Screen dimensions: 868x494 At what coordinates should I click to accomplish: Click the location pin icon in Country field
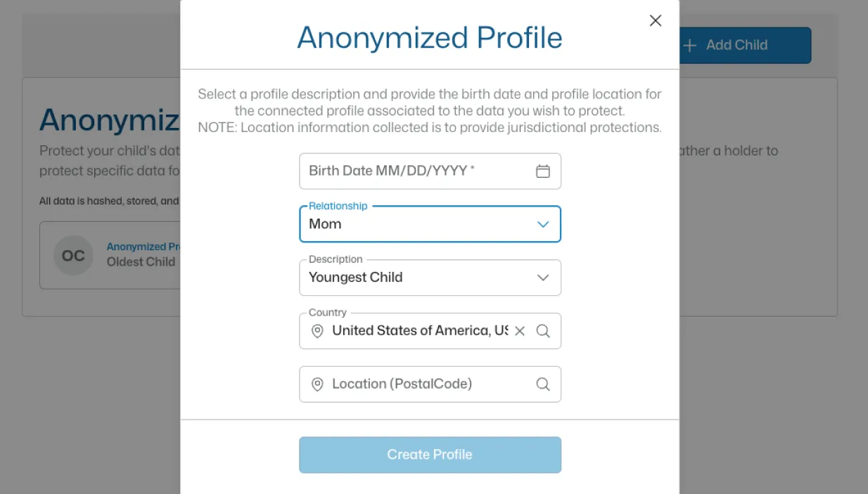click(x=317, y=330)
